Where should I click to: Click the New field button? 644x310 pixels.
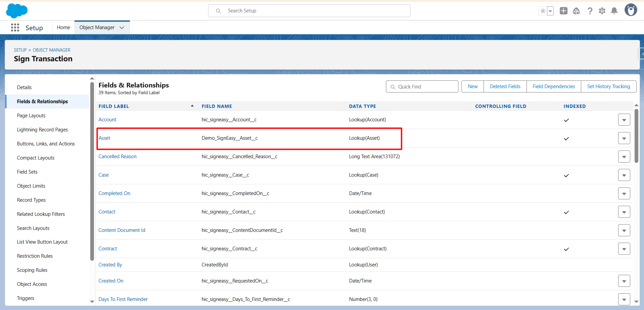pyautogui.click(x=472, y=86)
